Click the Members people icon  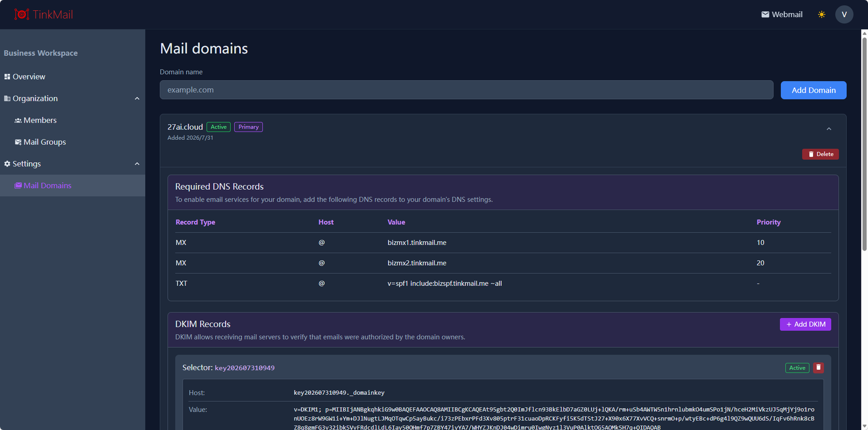pos(18,120)
